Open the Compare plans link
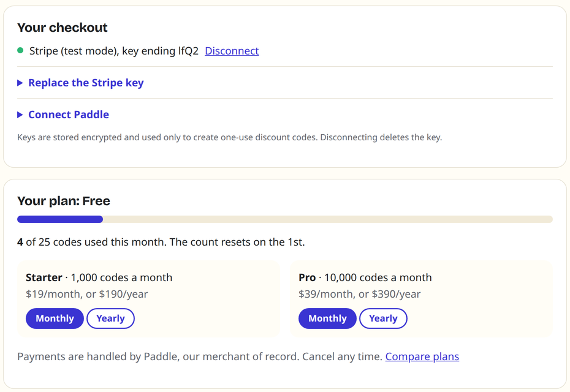Screen dimensions: 570x392 [x=422, y=356]
